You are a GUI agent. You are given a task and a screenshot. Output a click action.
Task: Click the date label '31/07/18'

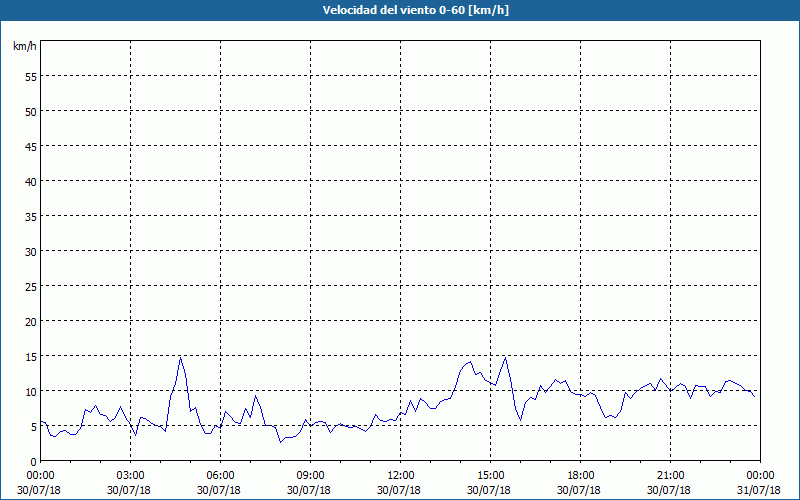coord(759,490)
